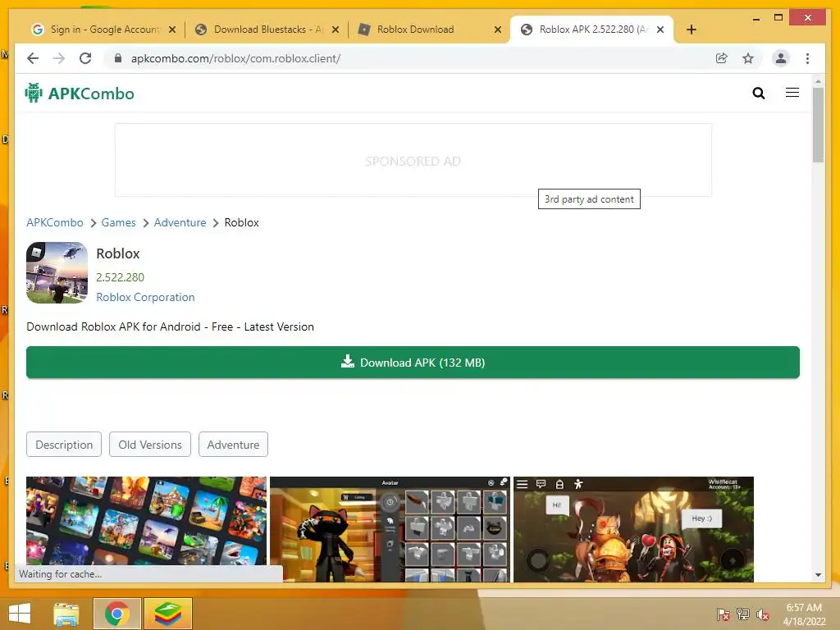840x630 pixels.
Task: Open the Adventure breadcrumb link
Action: click(180, 222)
